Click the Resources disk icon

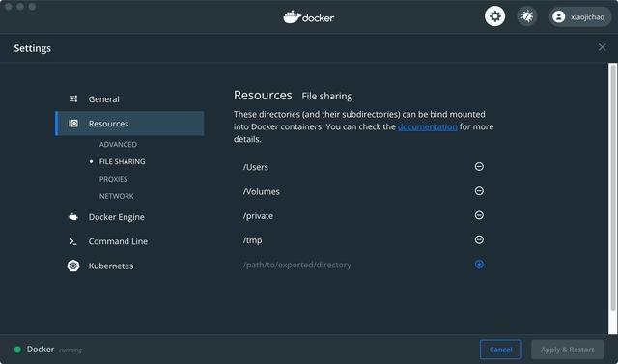[73, 124]
